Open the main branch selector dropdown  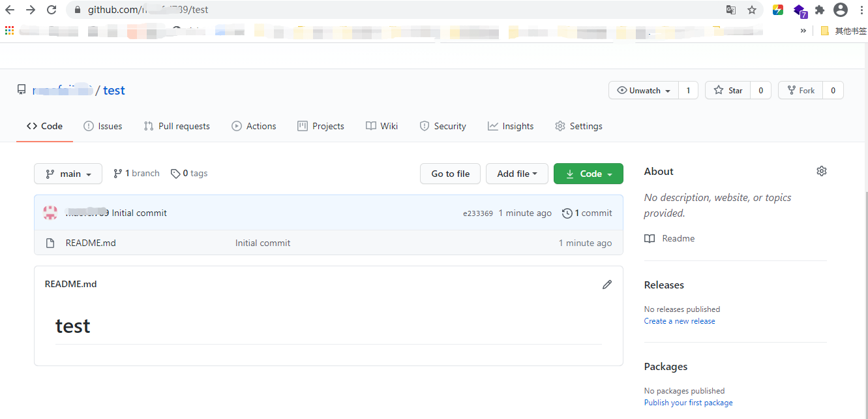pos(68,174)
